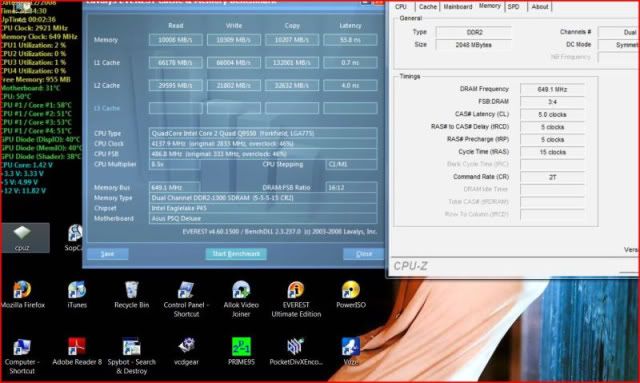Open the vcdgear desktop icon
Screen dimensions: 640x383
[x=187, y=352]
